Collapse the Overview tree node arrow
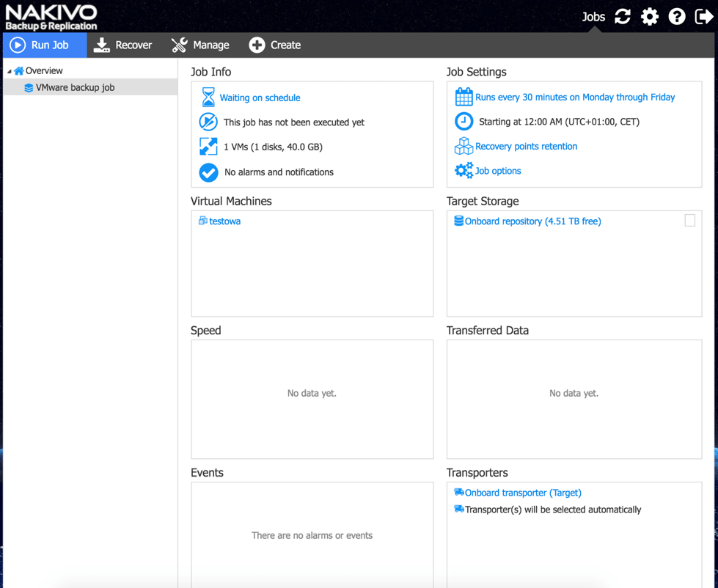The image size is (718, 588). 10,71
